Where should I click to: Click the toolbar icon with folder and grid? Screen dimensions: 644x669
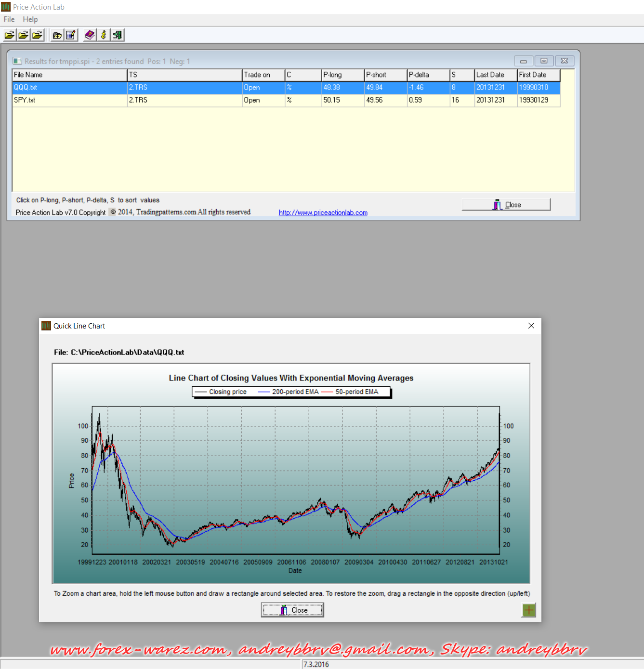coord(57,35)
